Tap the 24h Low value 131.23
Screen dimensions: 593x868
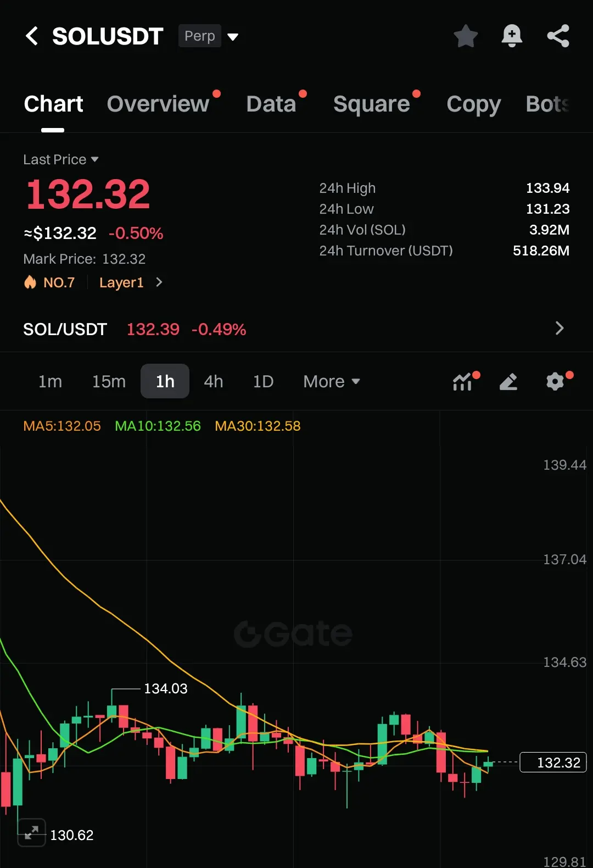click(x=547, y=209)
